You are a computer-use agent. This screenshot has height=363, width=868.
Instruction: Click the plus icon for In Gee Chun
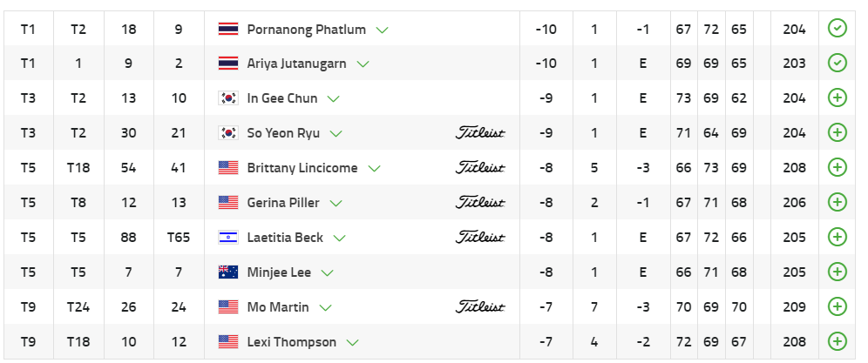837,98
